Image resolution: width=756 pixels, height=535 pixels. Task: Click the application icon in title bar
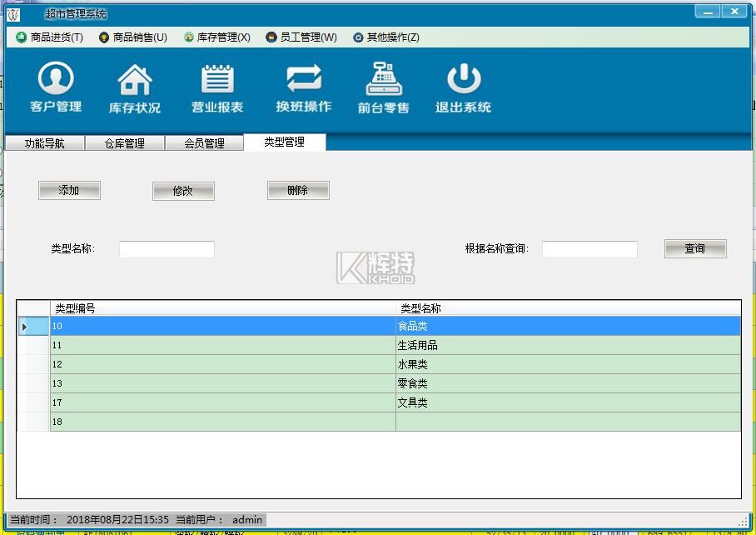pos(13,13)
